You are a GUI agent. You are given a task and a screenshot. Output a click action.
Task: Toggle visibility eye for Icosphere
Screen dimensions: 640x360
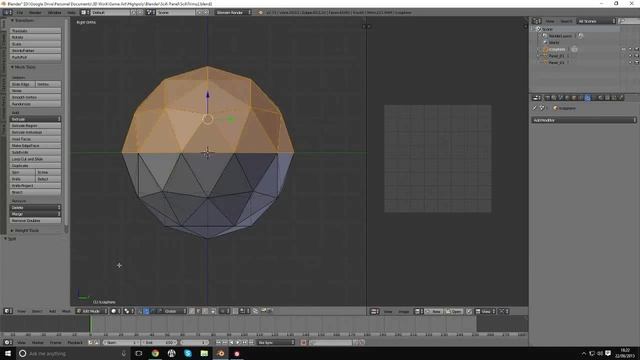623,49
